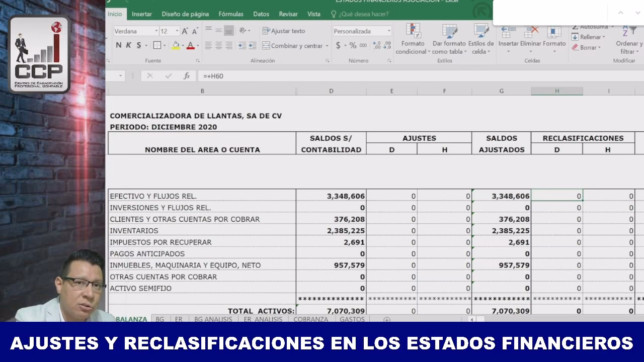Click Ordenar y filtrar
The width and height of the screenshot is (644, 362).
(627, 40)
